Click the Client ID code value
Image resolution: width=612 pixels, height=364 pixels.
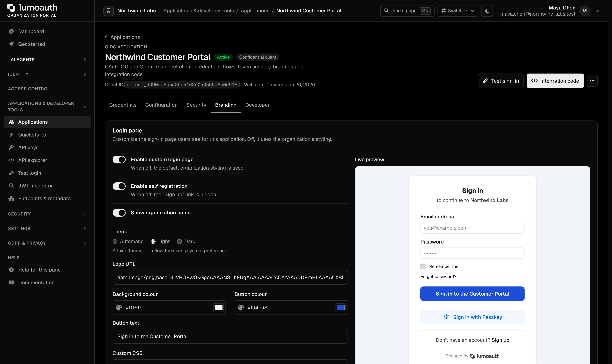pos(182,85)
